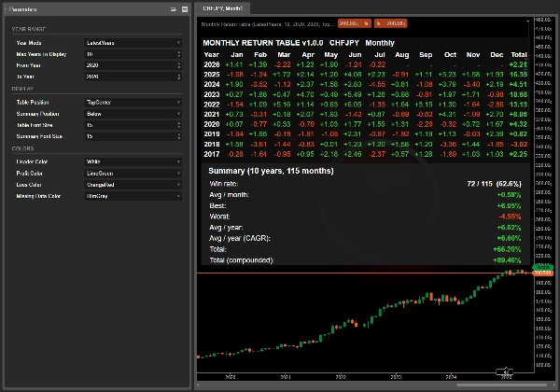Click the MONTHLY RETURN TABLE v1.0.0 title
Image resolution: width=560 pixels, height=392 pixels.
coord(263,43)
